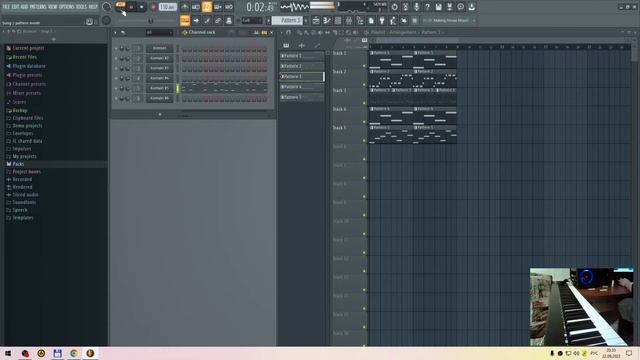
Task: Click the first channel name button
Action: [160, 49]
